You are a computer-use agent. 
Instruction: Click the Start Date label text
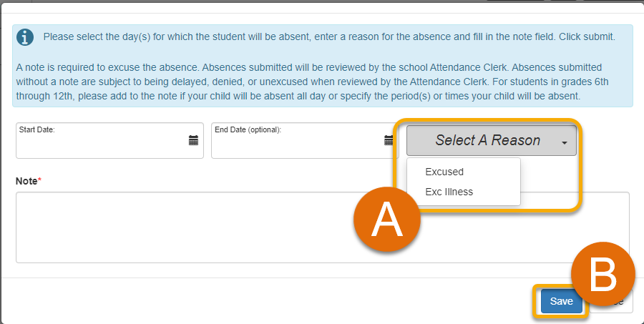pyautogui.click(x=37, y=129)
